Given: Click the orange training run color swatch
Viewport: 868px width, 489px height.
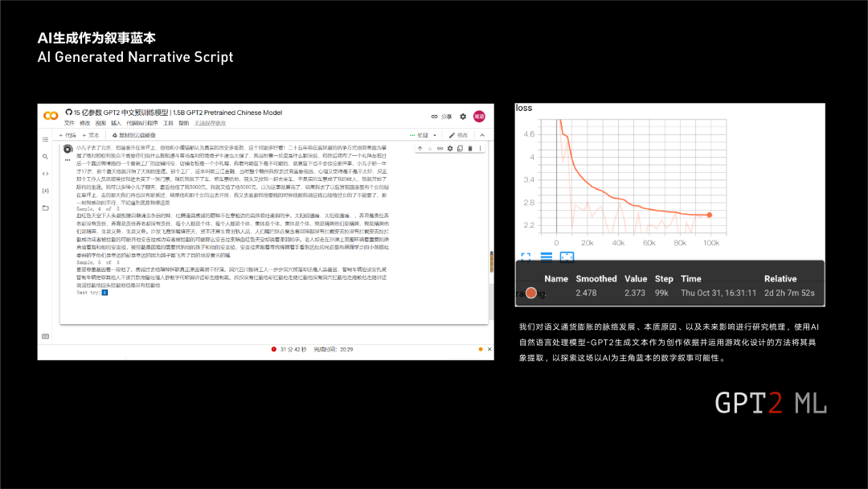Looking at the screenshot, I should coord(531,293).
